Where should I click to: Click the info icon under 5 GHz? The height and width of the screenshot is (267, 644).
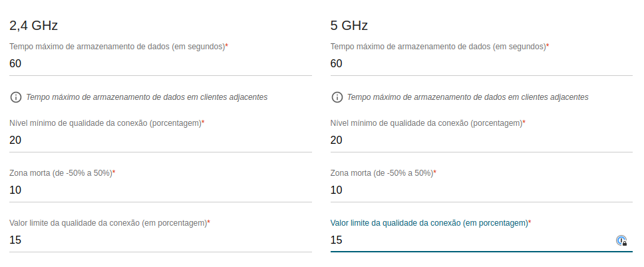[337, 97]
